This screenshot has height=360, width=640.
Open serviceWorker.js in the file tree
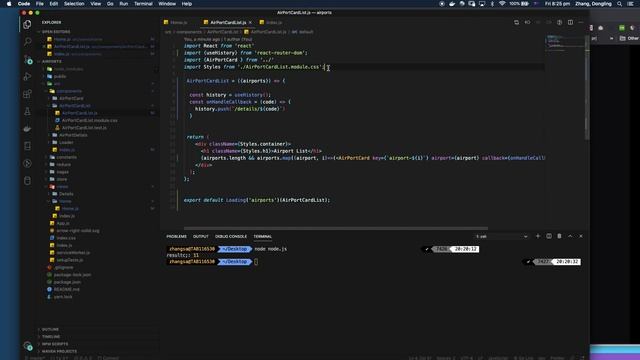click(73, 253)
